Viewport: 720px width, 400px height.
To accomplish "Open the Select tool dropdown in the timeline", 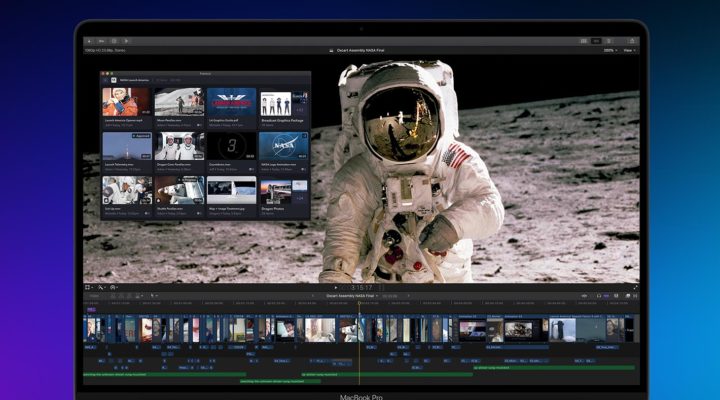I will (x=153, y=296).
